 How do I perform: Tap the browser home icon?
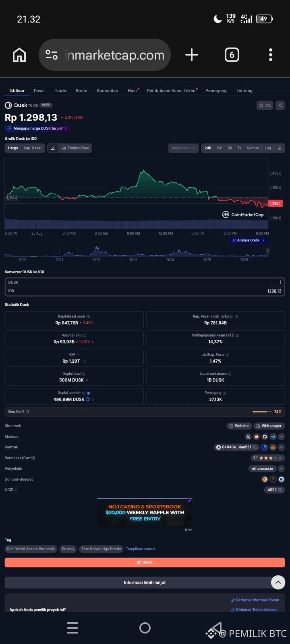click(19, 55)
